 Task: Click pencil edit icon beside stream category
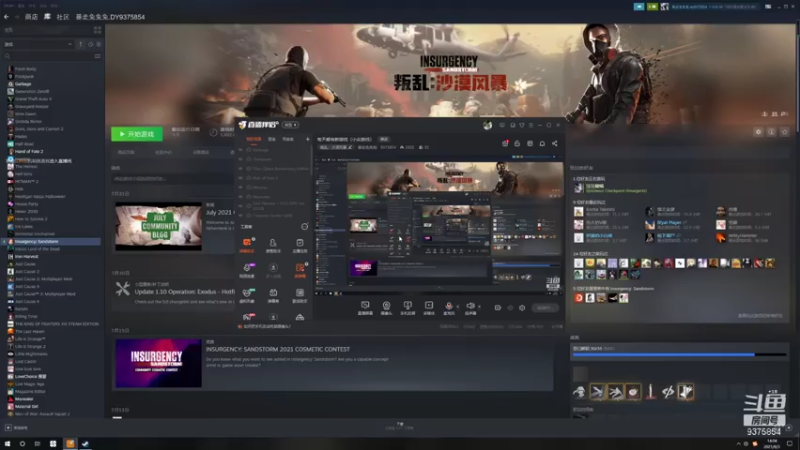point(350,147)
